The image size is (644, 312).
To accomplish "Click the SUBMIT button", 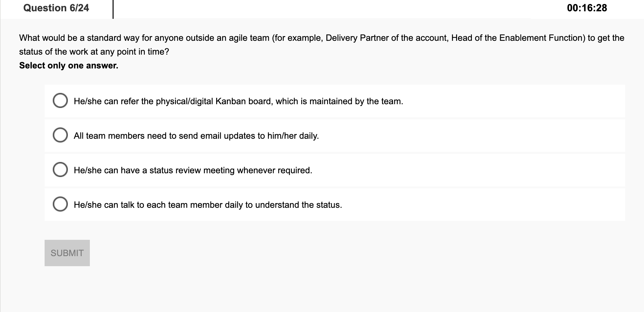I will pos(67,253).
